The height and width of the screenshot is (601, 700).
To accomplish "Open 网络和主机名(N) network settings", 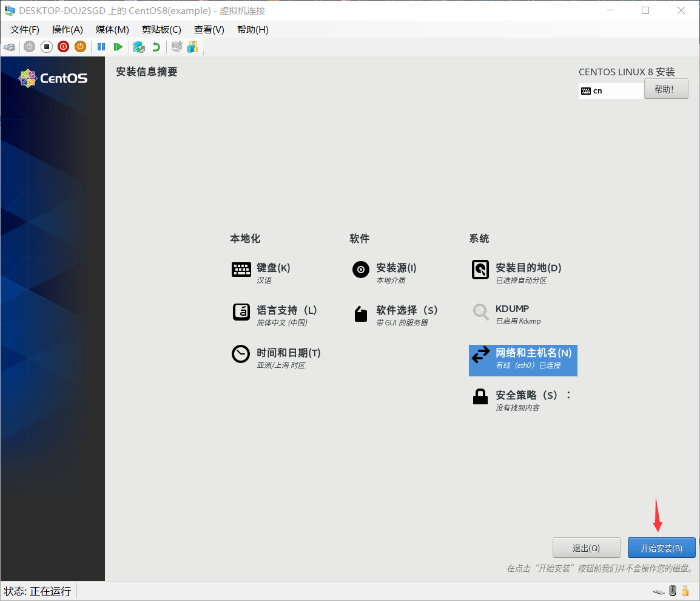I will click(523, 360).
